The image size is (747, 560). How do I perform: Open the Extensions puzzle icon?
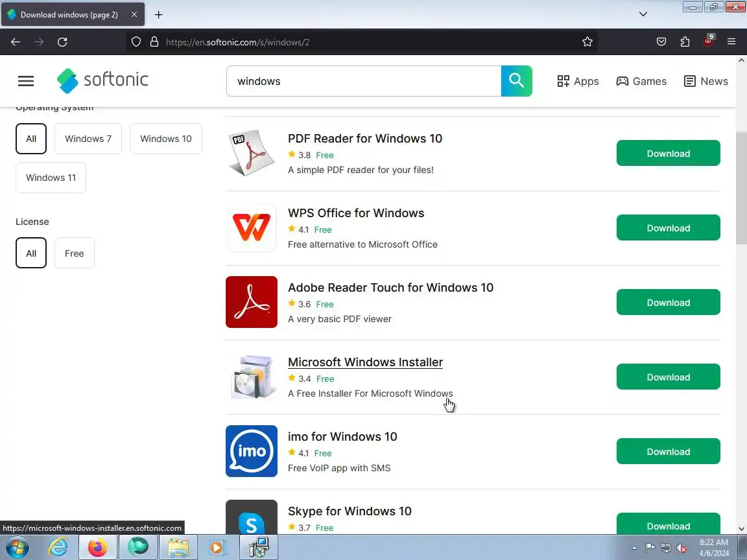(685, 42)
